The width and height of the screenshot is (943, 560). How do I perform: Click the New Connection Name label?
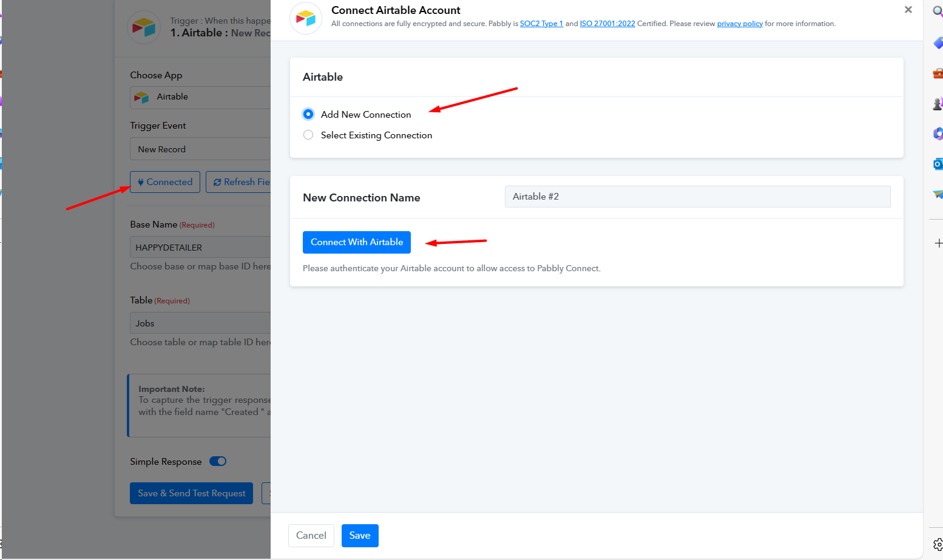click(x=362, y=198)
